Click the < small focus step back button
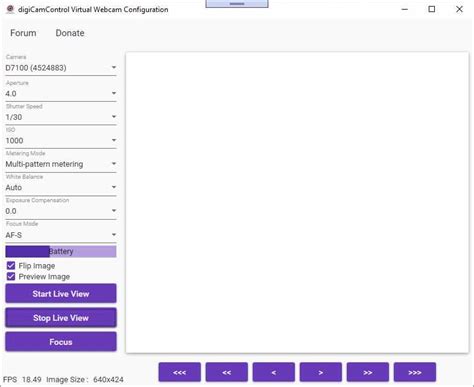474x387 pixels. 274,372
